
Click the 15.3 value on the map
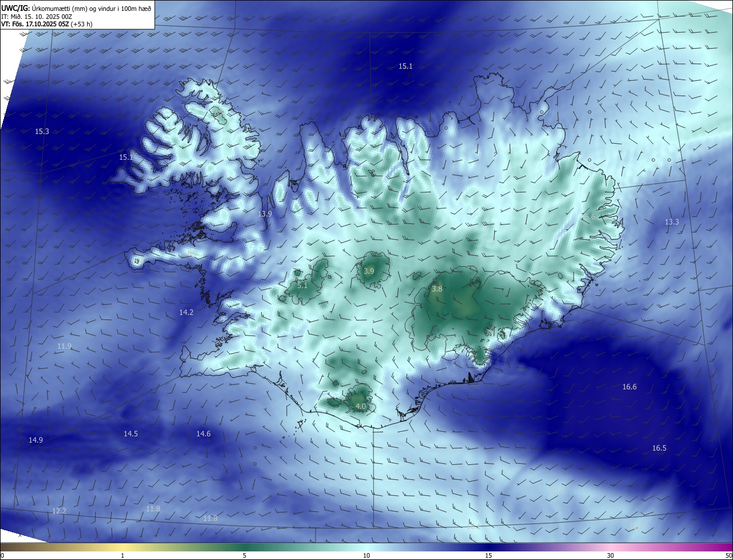tap(42, 132)
